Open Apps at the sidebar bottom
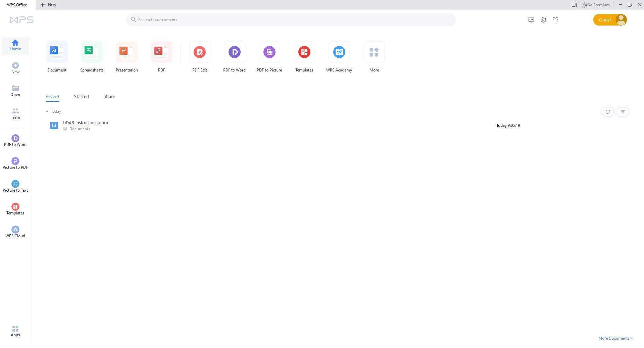The width and height of the screenshot is (644, 348). (15, 331)
